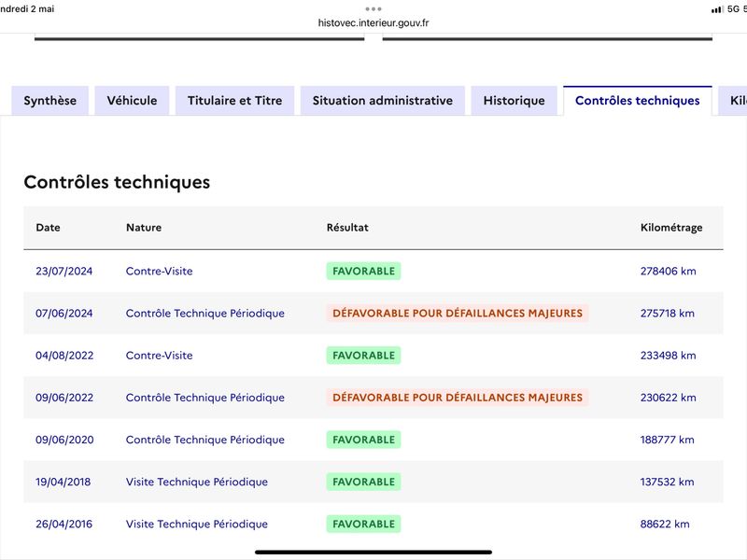Select the date 09/06/2022
The image size is (747, 560).
[x=64, y=398]
